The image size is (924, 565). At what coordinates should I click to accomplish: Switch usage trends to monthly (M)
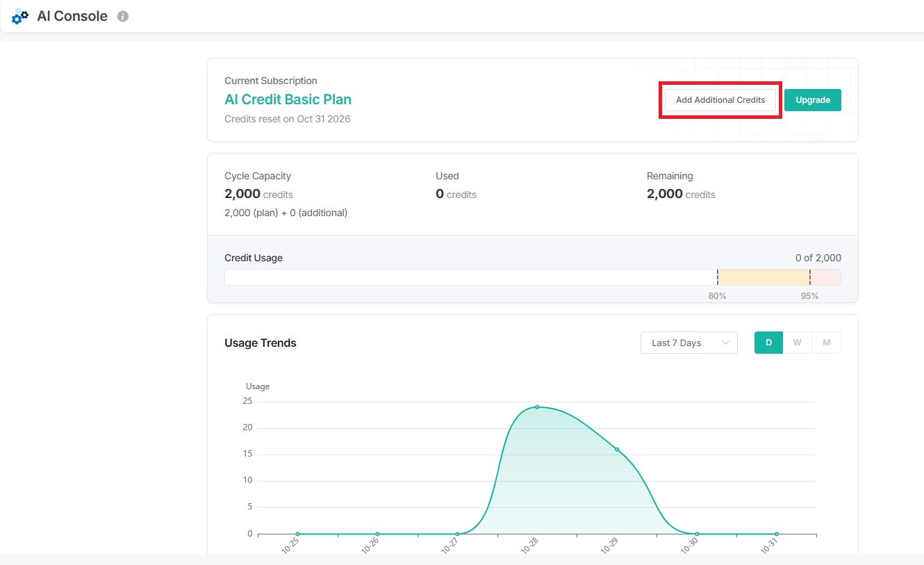pyautogui.click(x=826, y=343)
